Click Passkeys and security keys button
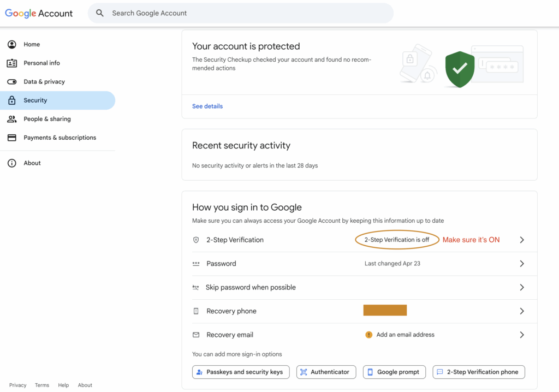 pyautogui.click(x=241, y=372)
